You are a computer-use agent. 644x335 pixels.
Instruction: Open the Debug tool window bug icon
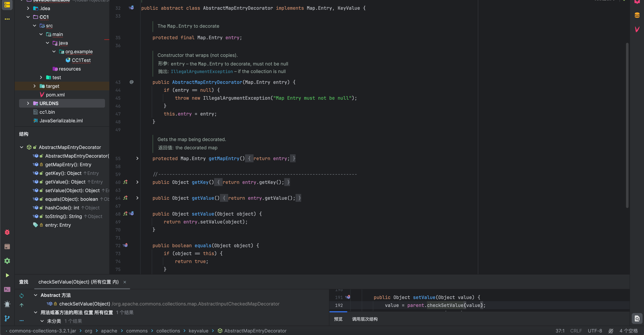coord(7,232)
